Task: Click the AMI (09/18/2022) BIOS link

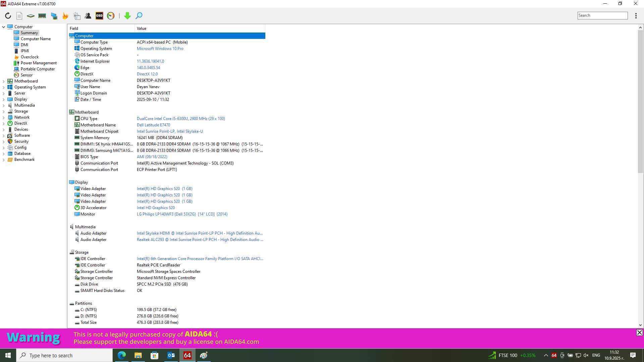Action: click(152, 157)
